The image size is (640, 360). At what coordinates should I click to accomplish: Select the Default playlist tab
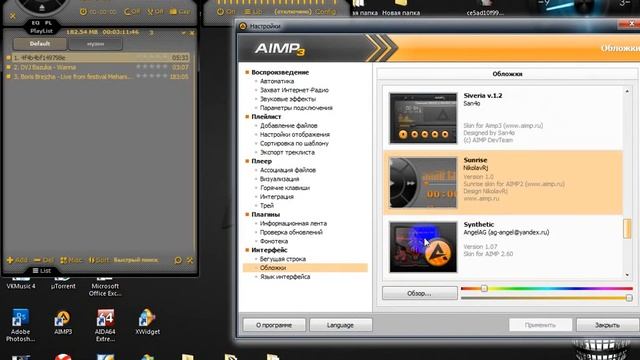pos(40,44)
